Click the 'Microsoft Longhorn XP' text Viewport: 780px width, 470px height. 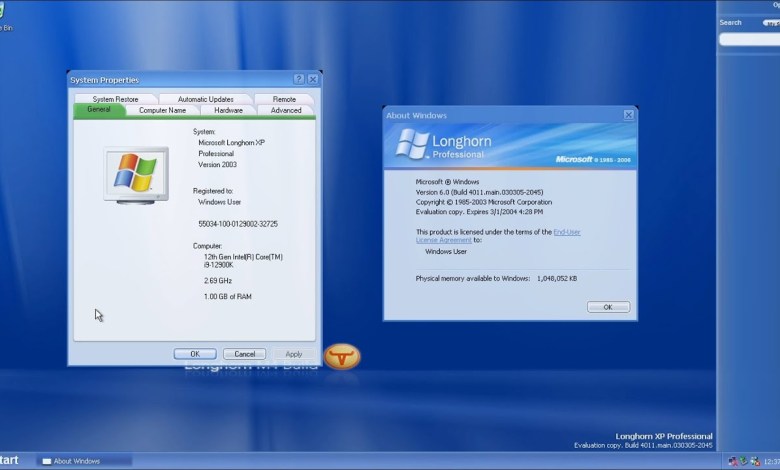[x=231, y=143]
